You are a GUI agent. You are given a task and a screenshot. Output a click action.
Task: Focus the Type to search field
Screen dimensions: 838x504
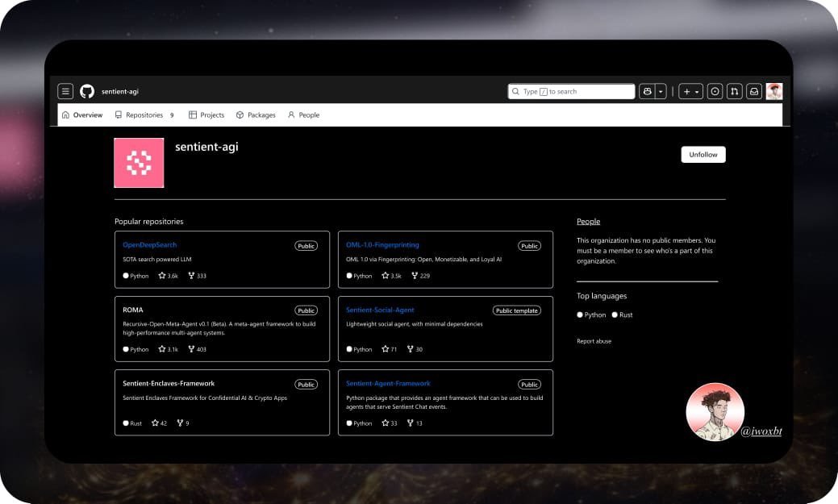click(x=571, y=91)
